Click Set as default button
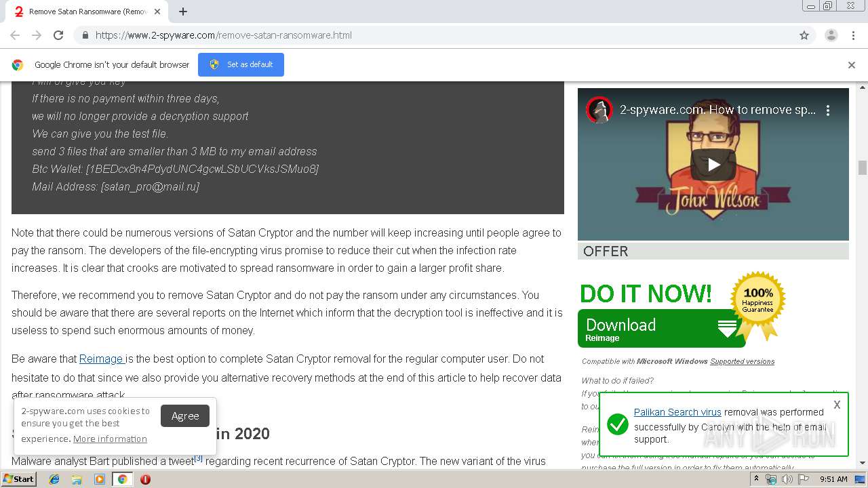Screen dimensions: 868x488 point(241,64)
